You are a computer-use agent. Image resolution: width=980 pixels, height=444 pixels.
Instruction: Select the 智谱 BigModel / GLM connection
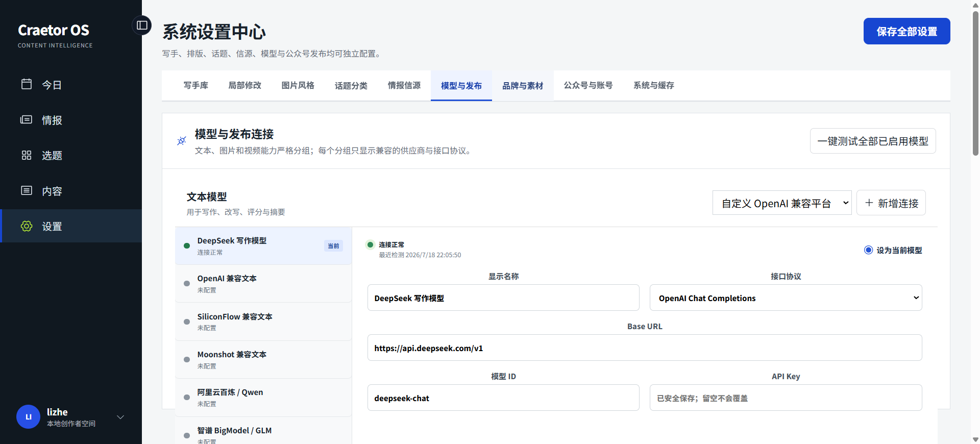pyautogui.click(x=263, y=431)
